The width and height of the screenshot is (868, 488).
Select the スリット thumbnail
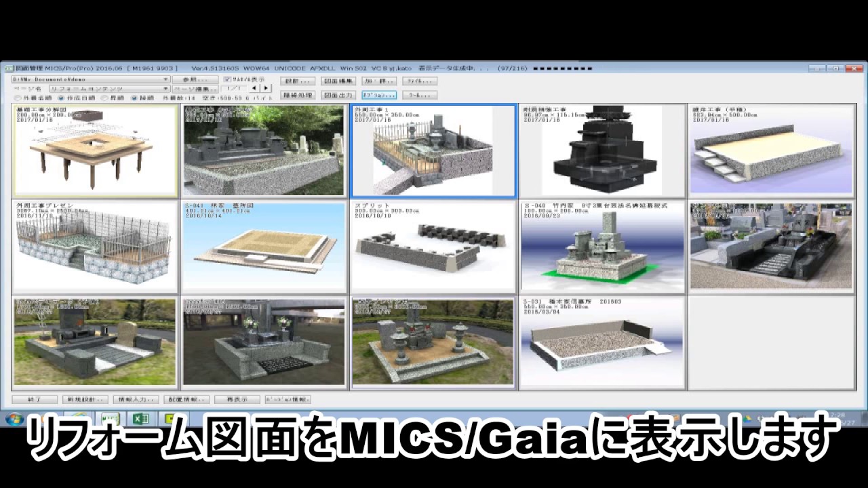433,247
